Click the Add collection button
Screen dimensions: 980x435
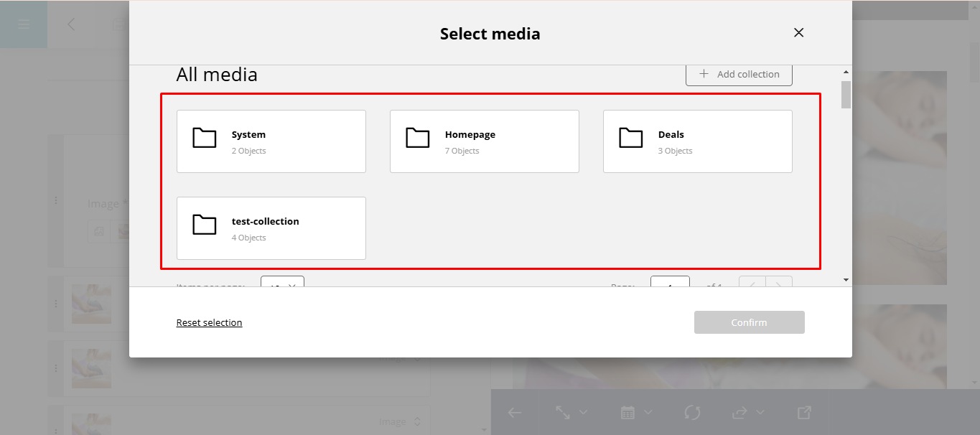point(739,75)
